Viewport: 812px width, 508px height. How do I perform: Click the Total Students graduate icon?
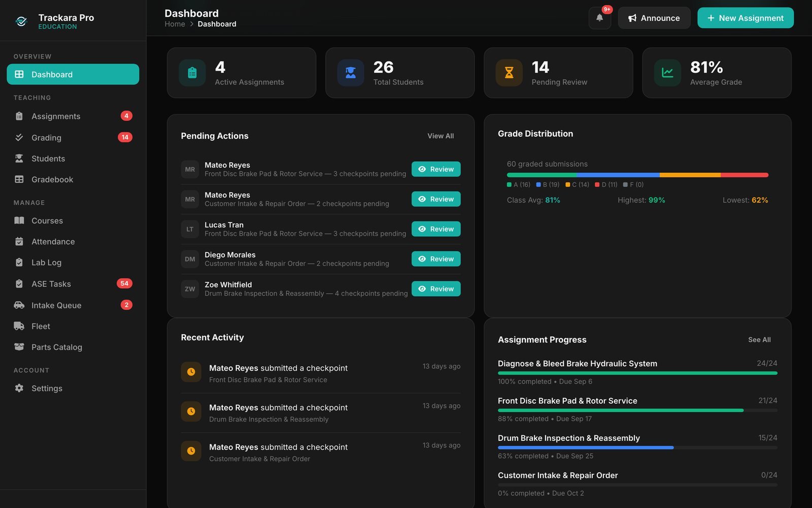click(x=350, y=73)
